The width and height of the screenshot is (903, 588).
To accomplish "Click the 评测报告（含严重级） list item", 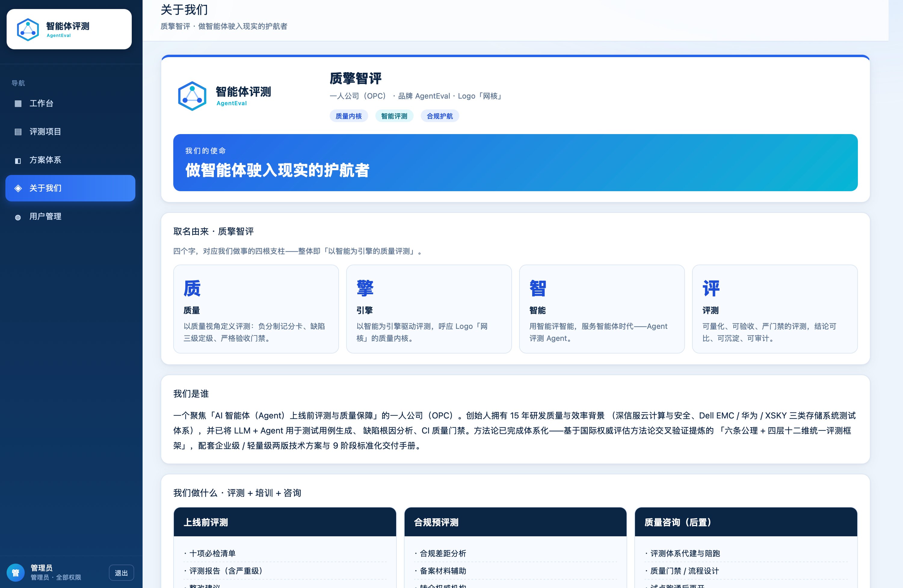I will (285, 571).
